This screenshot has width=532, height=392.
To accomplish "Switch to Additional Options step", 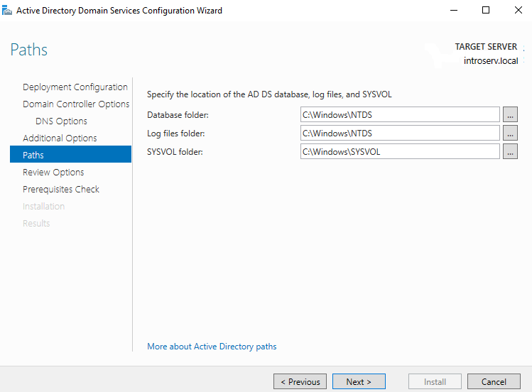I will pos(60,138).
